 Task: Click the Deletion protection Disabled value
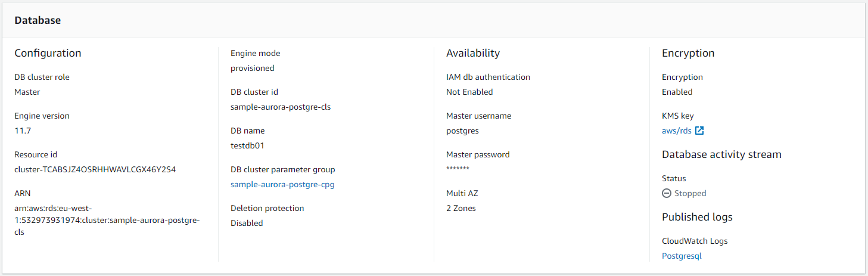click(x=247, y=223)
